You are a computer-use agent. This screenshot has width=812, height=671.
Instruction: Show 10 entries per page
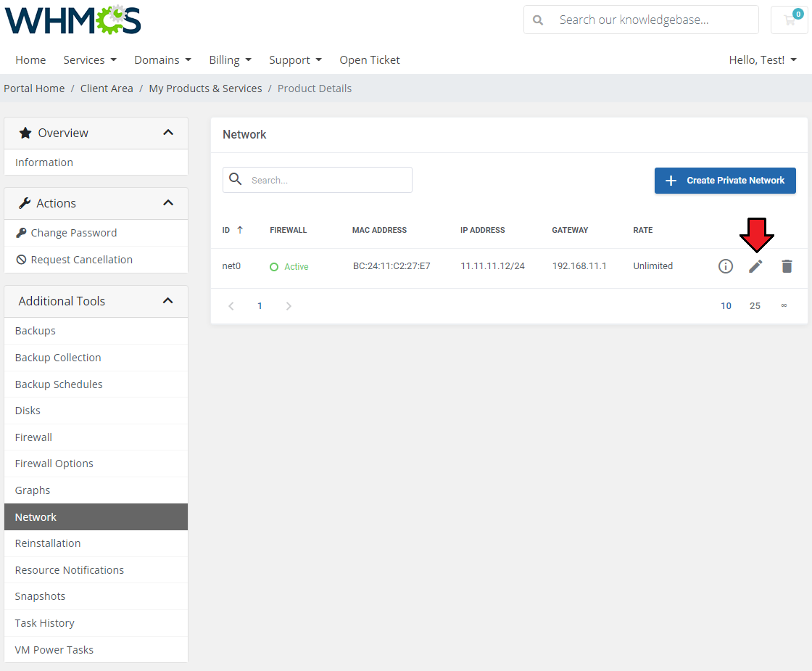click(726, 306)
